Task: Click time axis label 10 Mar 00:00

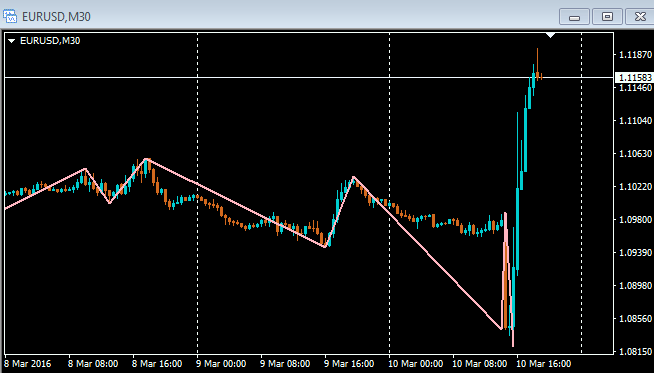Action: [416, 364]
